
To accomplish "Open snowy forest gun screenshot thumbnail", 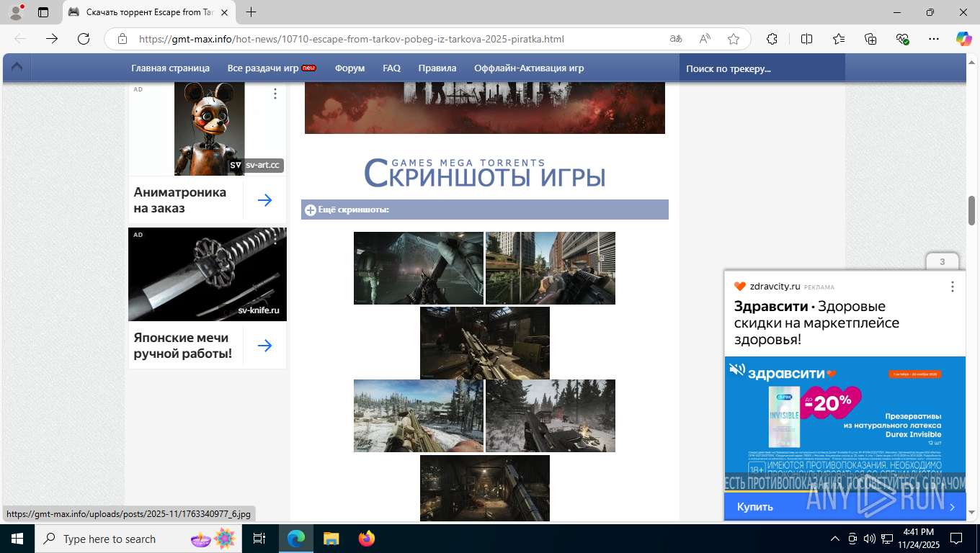I will (551, 415).
